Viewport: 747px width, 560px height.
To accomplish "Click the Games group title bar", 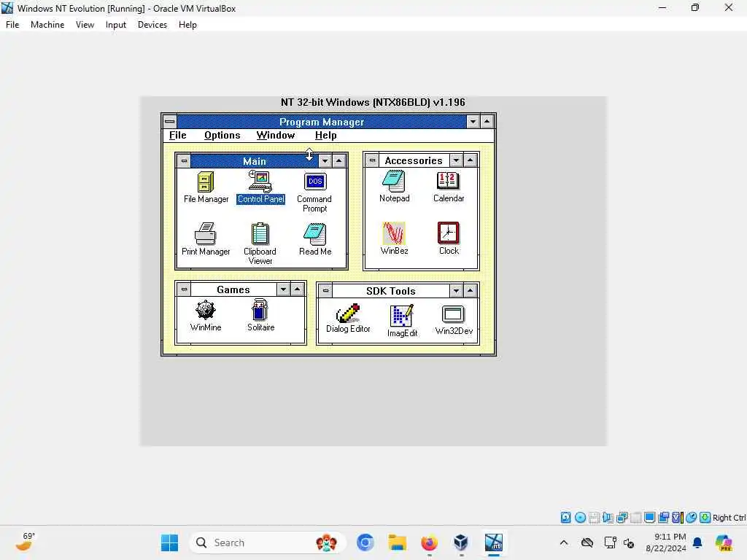I will 233,289.
